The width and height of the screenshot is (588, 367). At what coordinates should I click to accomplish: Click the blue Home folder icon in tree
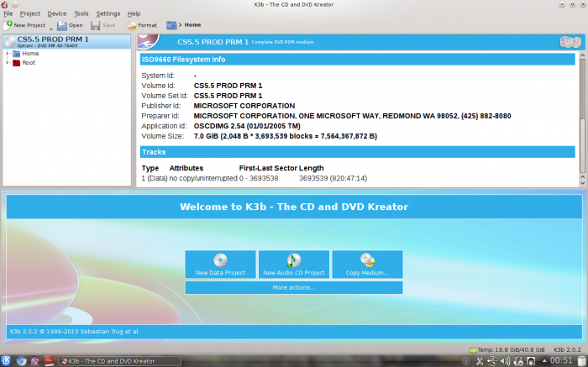click(x=16, y=54)
